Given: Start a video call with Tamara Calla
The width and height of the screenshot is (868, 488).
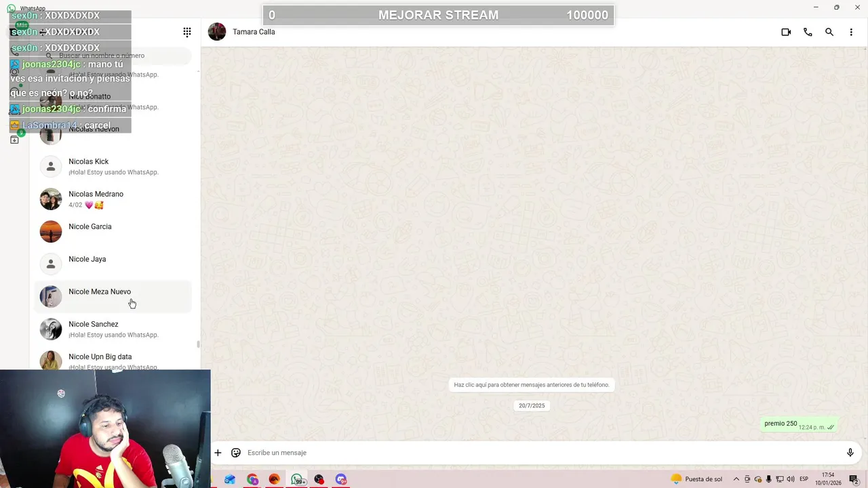Looking at the screenshot, I should coord(786,32).
